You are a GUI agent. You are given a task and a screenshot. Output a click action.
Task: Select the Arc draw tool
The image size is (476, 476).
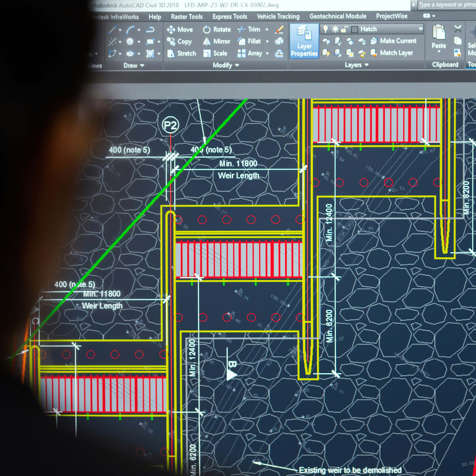point(130,30)
